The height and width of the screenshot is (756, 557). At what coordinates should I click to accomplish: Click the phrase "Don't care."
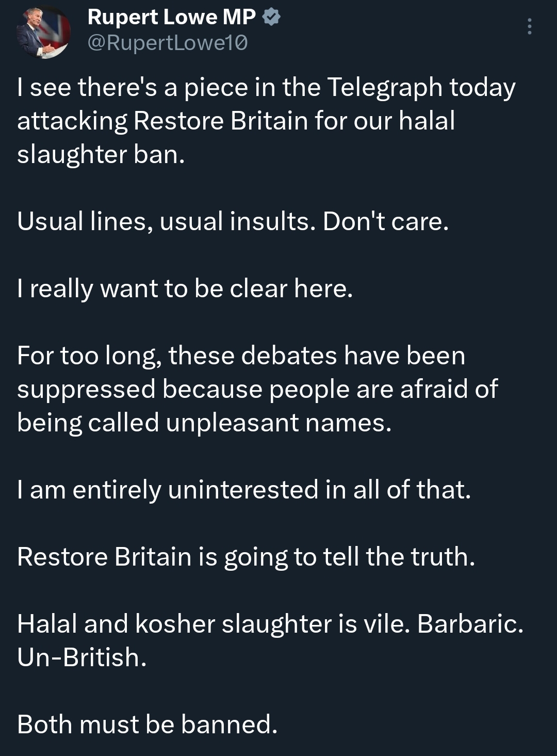tap(386, 221)
